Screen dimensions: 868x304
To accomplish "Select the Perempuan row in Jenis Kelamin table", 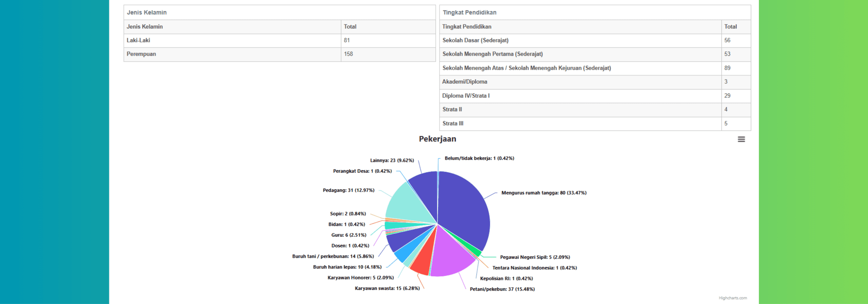I will (x=279, y=54).
